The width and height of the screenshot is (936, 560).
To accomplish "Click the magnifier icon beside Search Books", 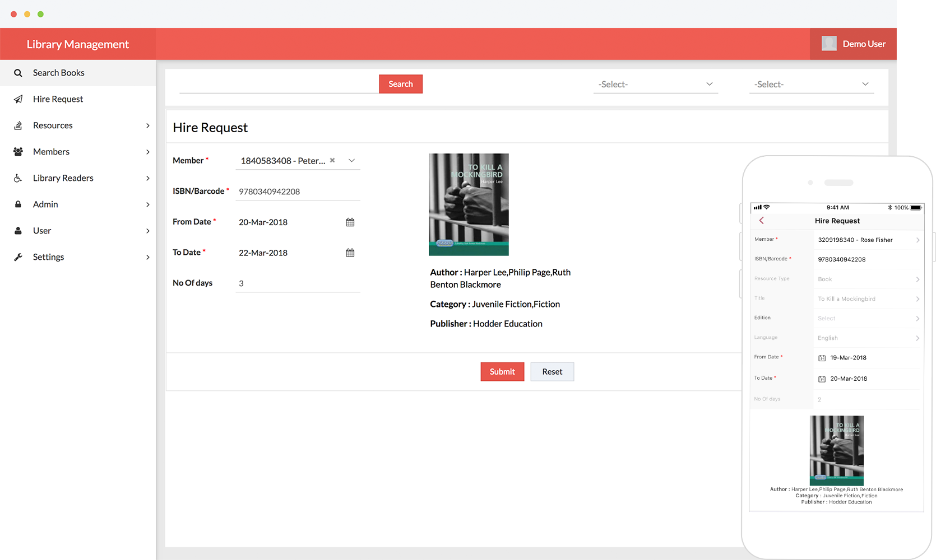I will pos(18,73).
